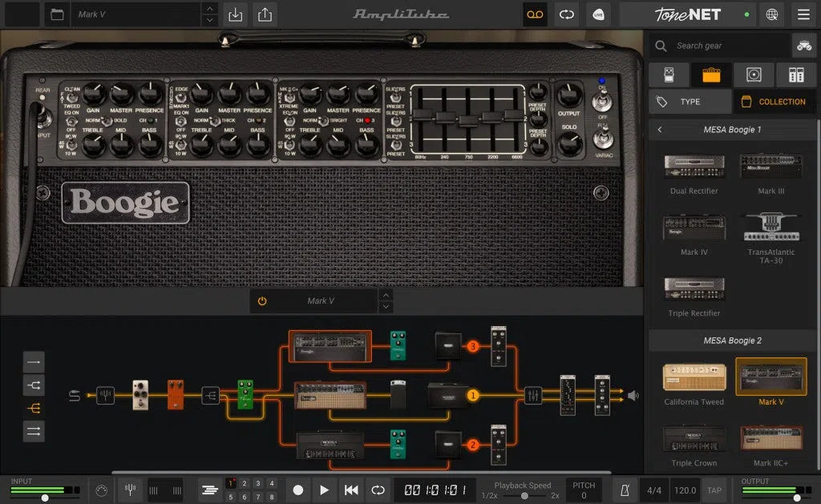Open the hamburger menu at top right

point(803,14)
